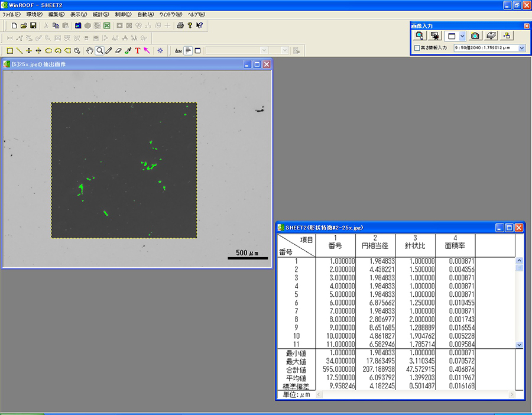The width and height of the screenshot is (532, 415).
Task: Click the camera capture icon in 画像入力
Action: click(475, 35)
